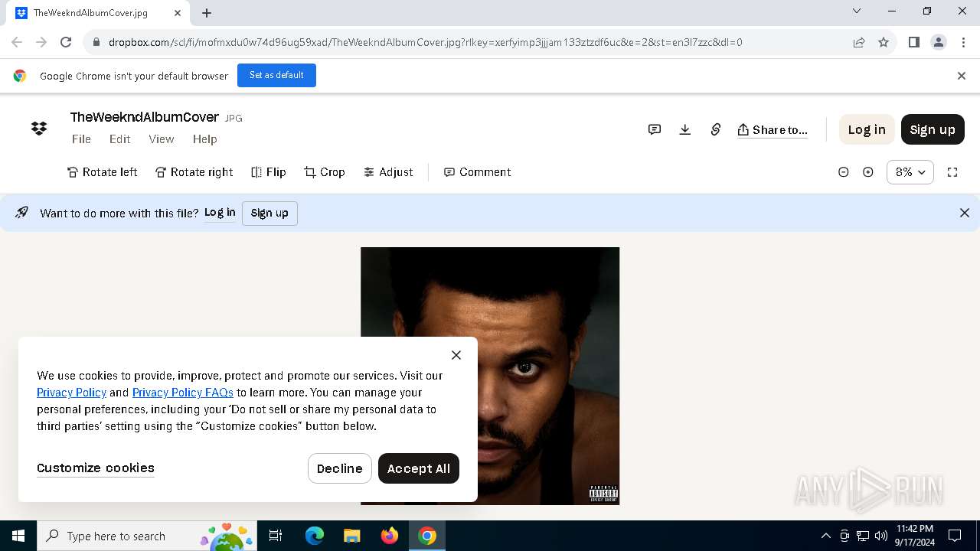Rotate the image right

click(x=194, y=172)
